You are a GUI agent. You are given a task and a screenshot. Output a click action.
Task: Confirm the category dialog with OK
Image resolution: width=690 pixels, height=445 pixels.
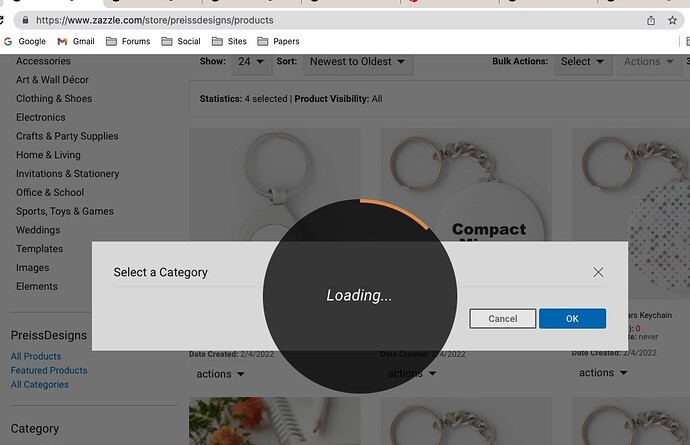572,319
